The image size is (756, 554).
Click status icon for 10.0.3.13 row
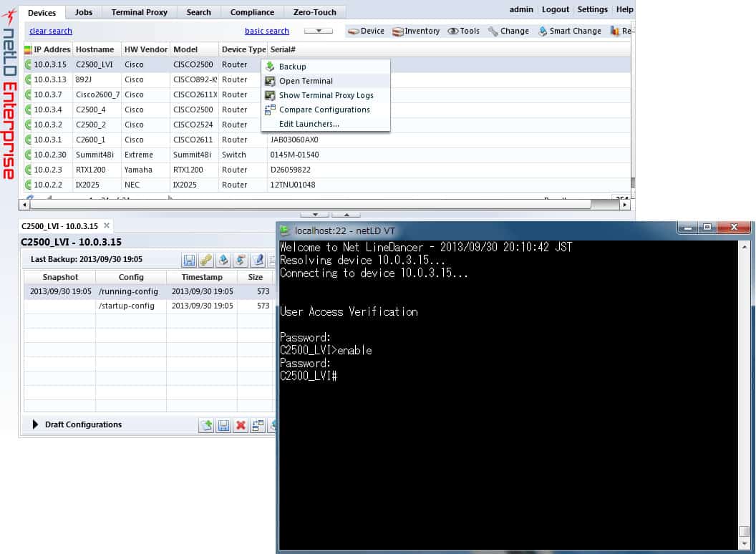pyautogui.click(x=28, y=79)
